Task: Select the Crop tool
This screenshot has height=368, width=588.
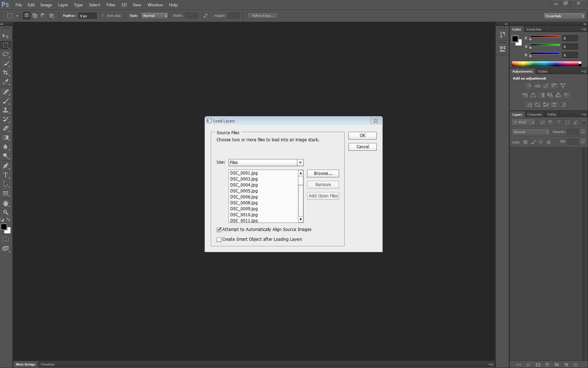Action: [6, 73]
